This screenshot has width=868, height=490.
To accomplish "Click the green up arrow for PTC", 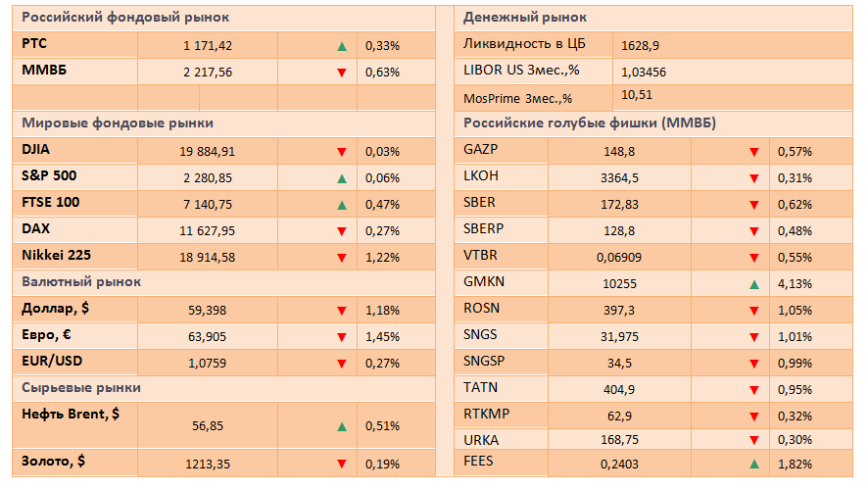I will pyautogui.click(x=341, y=45).
